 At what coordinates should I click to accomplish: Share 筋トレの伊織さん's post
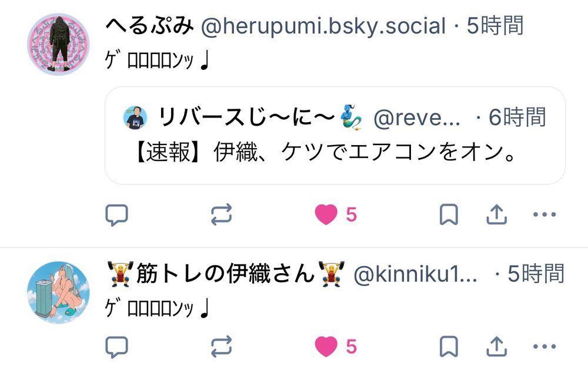coord(496,347)
